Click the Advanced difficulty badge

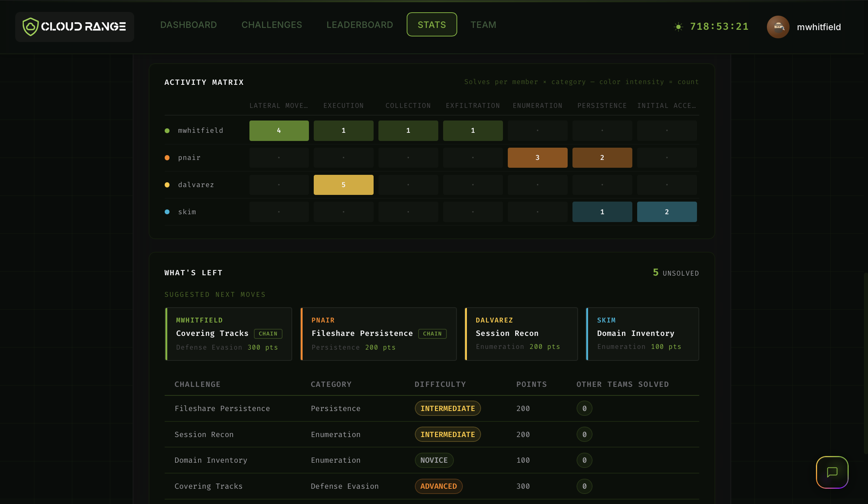point(439,487)
